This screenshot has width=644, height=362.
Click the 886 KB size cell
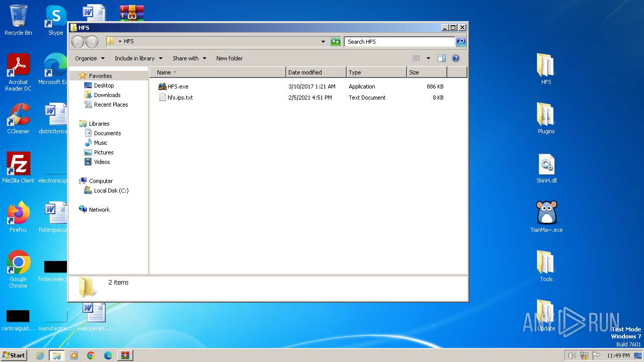(x=435, y=86)
